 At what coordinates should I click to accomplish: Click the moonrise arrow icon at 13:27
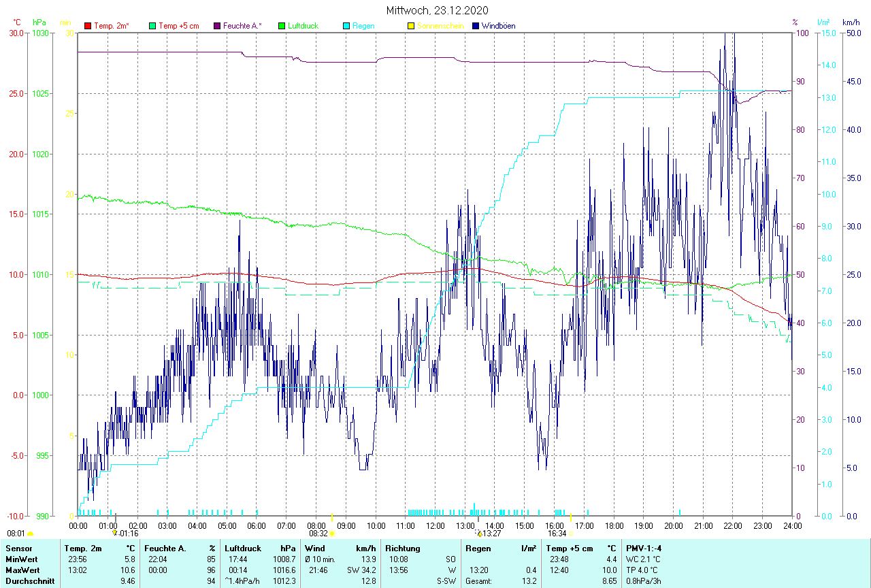click(479, 533)
